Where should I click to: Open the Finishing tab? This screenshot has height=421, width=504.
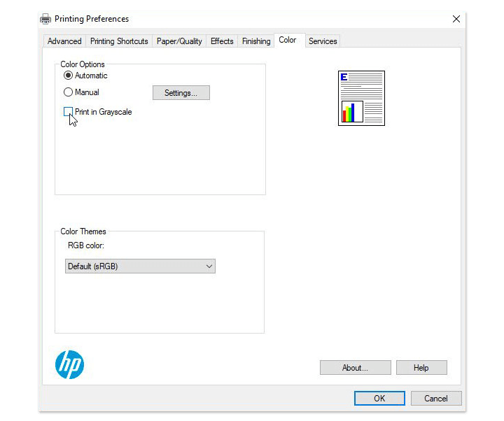point(256,41)
